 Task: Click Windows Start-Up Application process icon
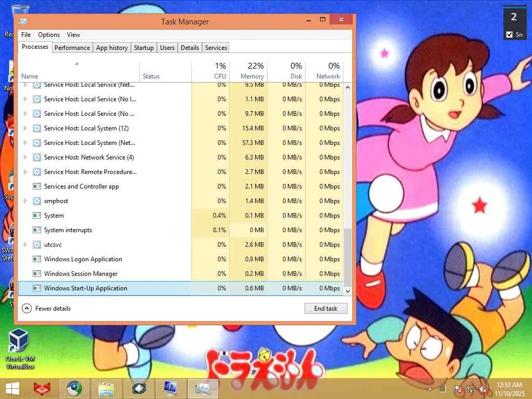37,288
